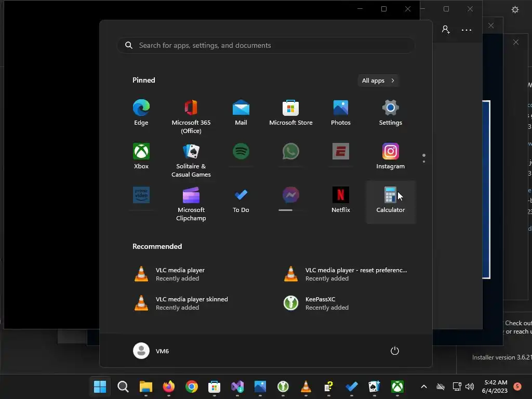Viewport: 532px width, 399px height.
Task: Click the Messenger pinned icon
Action: click(291, 195)
